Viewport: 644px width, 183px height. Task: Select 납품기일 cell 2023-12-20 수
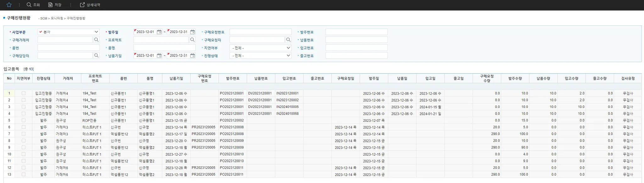click(176, 141)
